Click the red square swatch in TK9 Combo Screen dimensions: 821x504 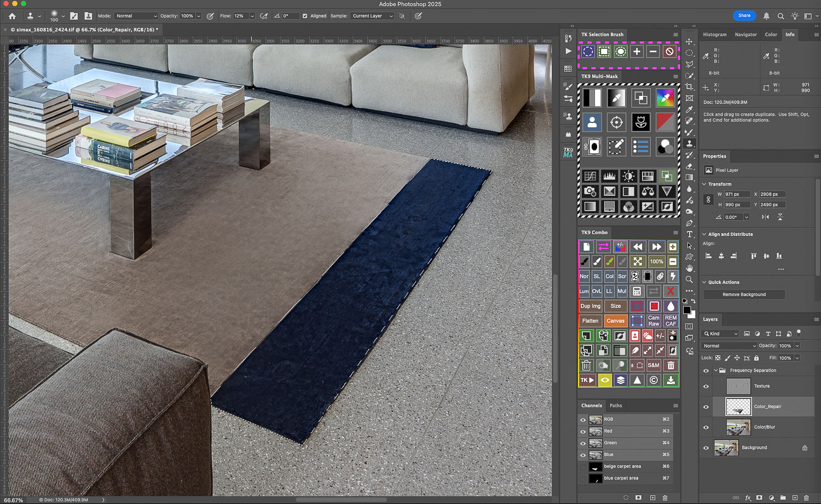(654, 306)
